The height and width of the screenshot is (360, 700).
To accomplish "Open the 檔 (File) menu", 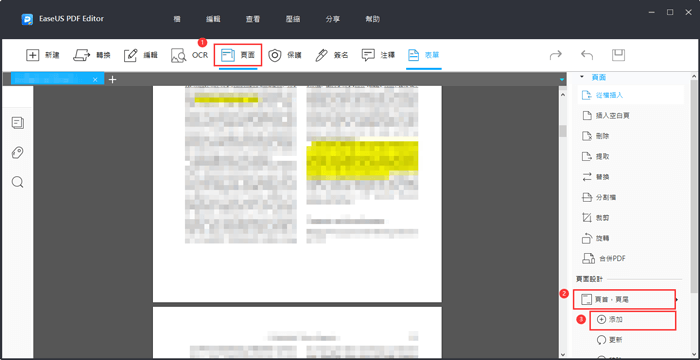I will (177, 19).
